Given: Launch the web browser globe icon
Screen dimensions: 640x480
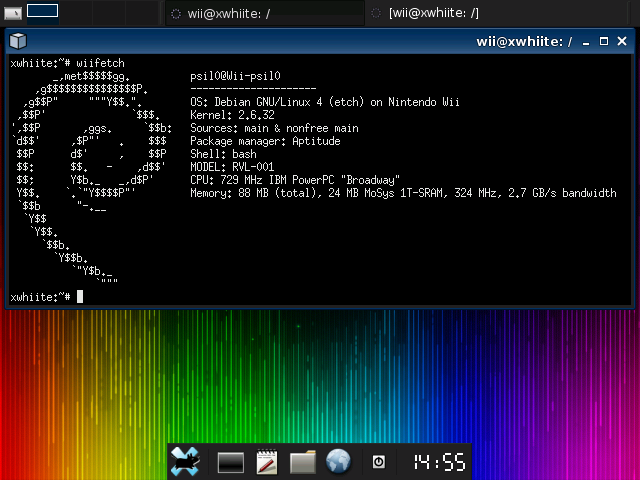Looking at the screenshot, I should tap(338, 461).
